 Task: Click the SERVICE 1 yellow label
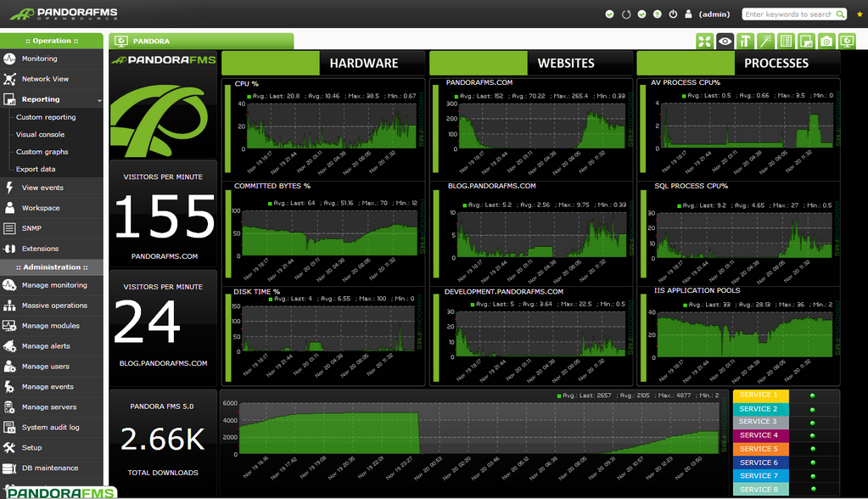click(760, 395)
